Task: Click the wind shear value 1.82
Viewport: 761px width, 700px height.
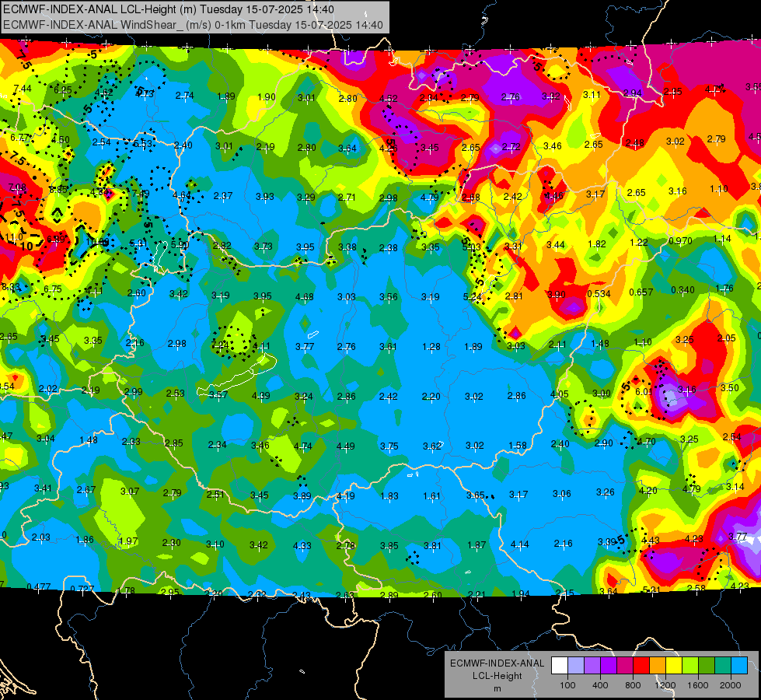Action: tap(597, 244)
